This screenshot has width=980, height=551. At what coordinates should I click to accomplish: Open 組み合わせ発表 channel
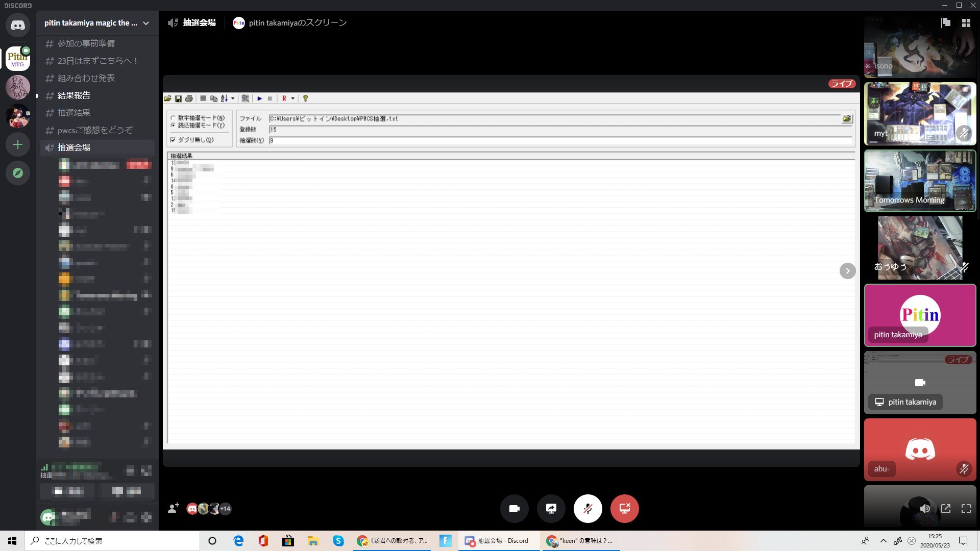tap(86, 78)
